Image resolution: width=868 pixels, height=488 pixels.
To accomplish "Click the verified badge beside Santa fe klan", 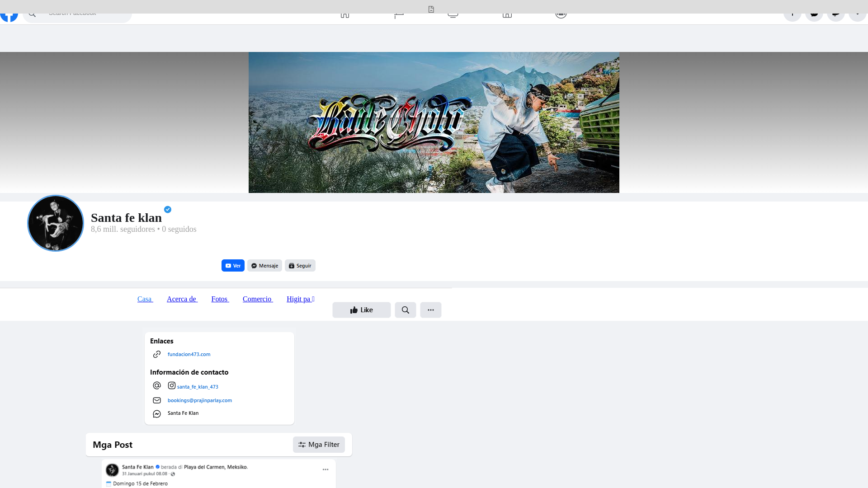I will click(168, 209).
